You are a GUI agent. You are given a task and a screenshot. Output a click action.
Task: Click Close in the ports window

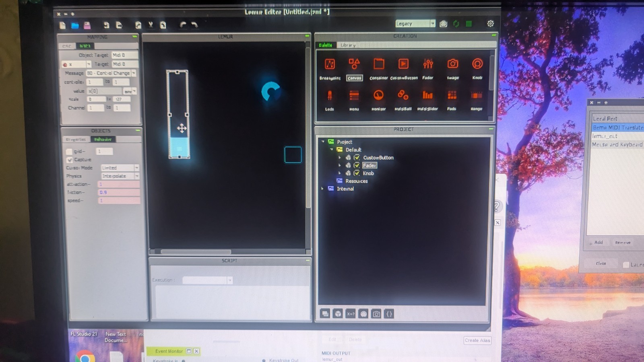click(601, 263)
